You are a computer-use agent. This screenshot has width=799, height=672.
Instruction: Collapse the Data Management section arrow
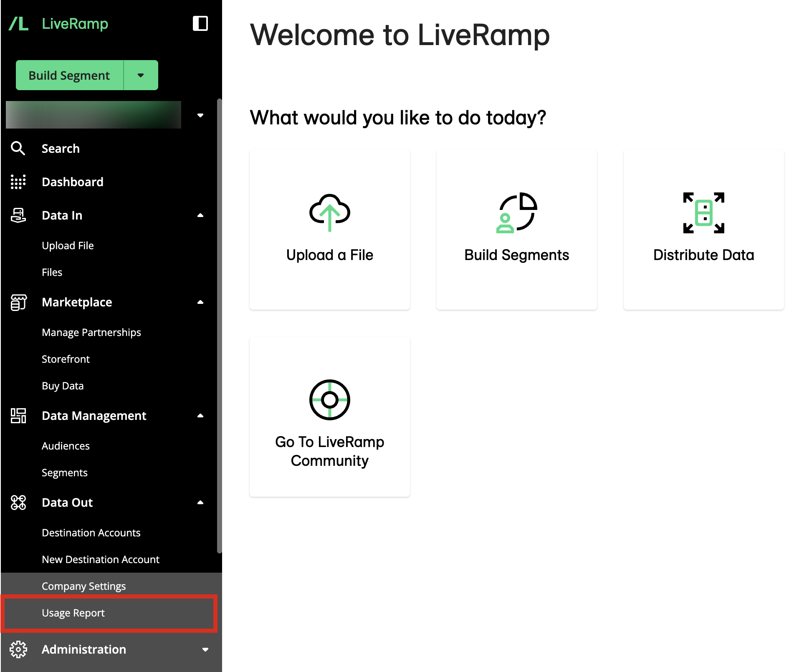click(x=200, y=416)
